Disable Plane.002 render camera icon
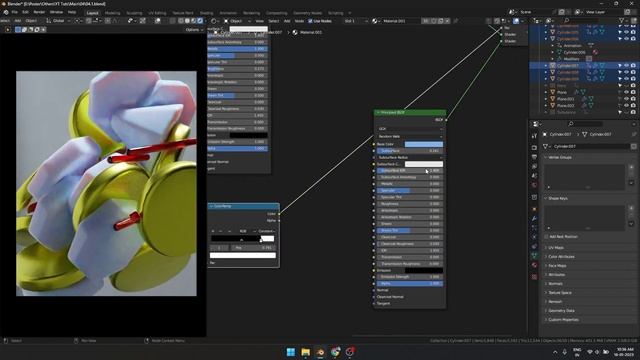Viewport: 640px width, 360px height. (x=633, y=105)
